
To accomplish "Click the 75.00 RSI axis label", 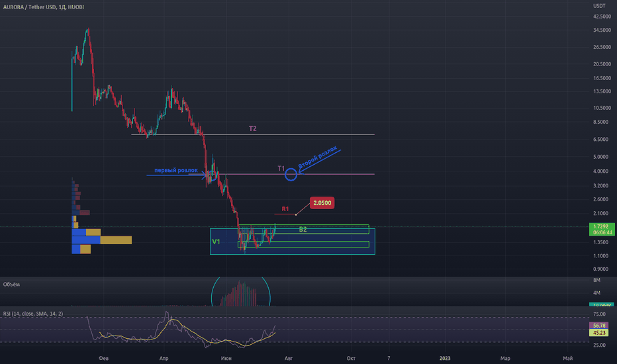I will [x=599, y=314].
